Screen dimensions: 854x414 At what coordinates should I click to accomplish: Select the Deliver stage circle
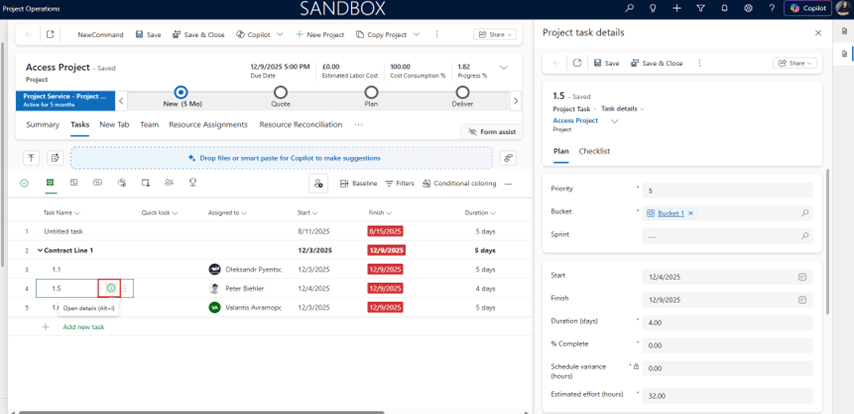click(462, 92)
